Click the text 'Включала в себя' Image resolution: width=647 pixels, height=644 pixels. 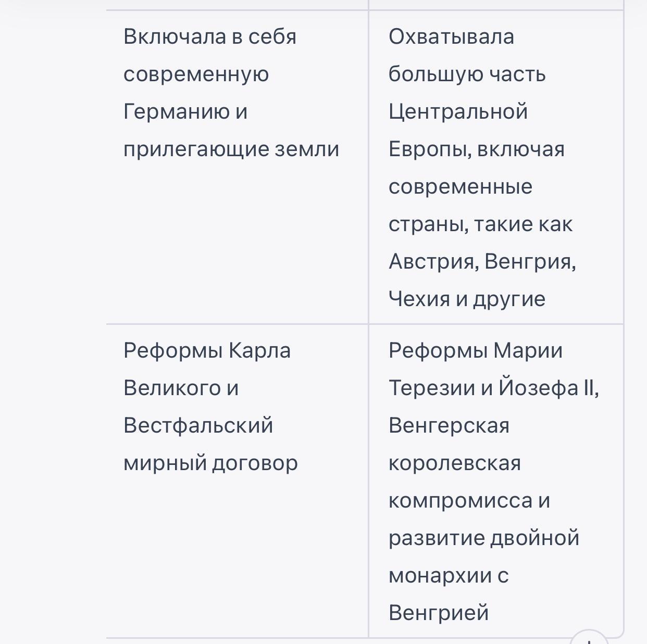pos(210,36)
